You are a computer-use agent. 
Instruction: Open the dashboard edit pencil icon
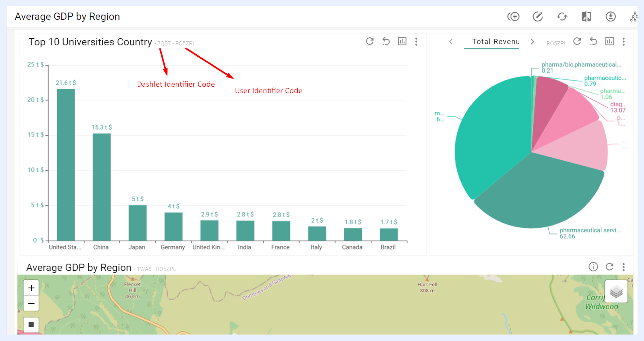click(538, 17)
